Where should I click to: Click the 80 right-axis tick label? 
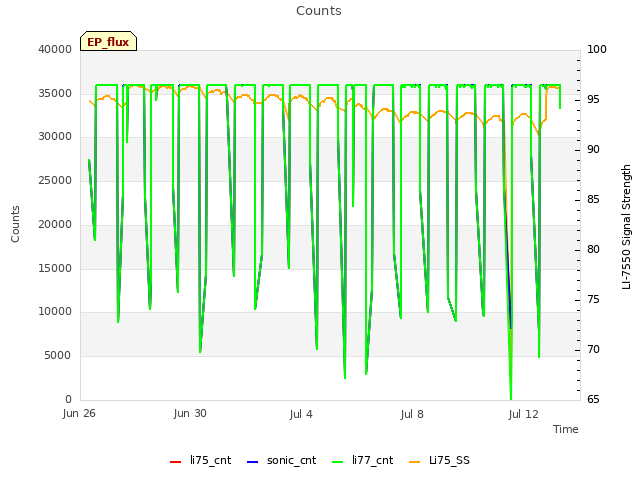[x=593, y=249]
